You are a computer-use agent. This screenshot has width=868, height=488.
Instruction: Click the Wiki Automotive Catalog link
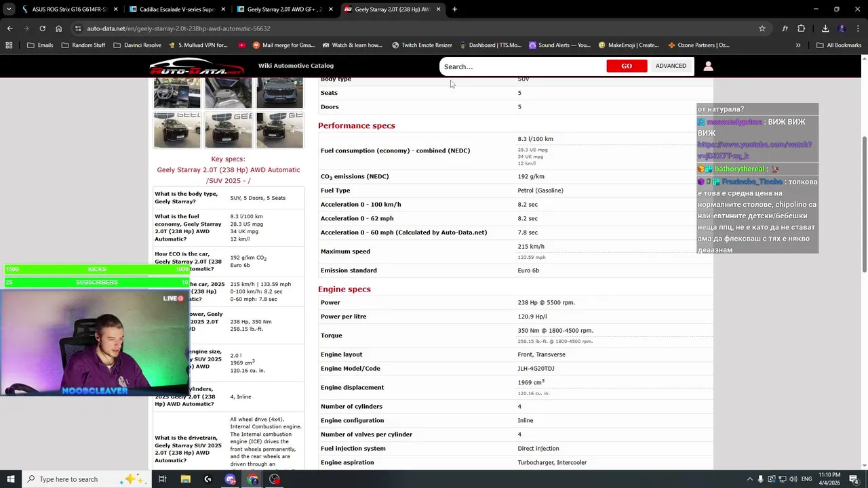click(x=296, y=66)
